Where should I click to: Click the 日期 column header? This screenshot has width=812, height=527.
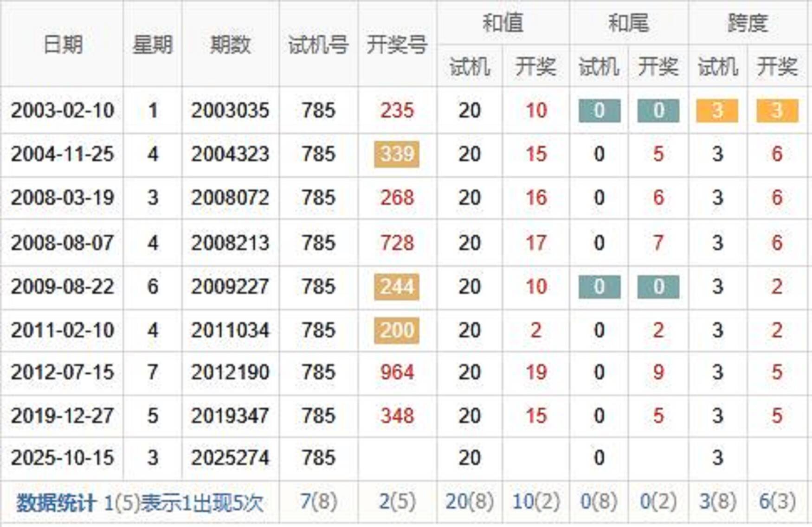click(62, 45)
